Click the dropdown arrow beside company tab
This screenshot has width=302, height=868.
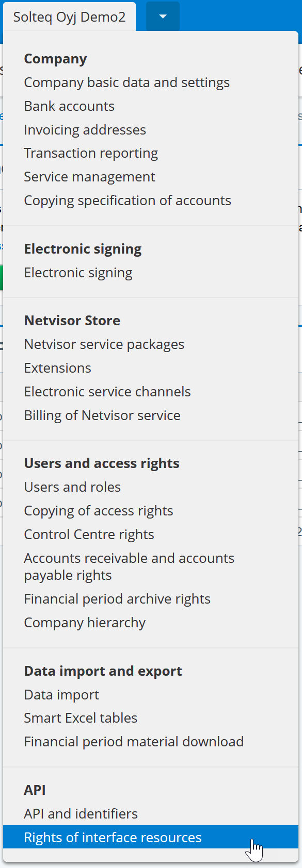163,16
